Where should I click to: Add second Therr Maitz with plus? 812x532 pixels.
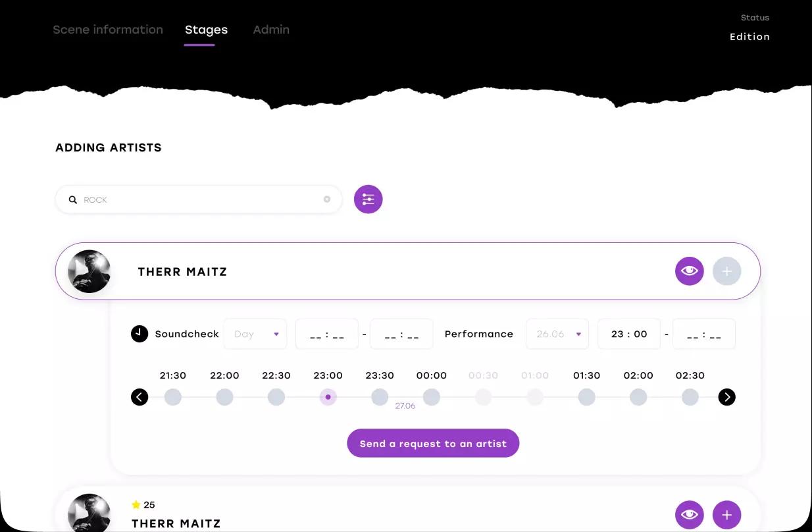point(726,515)
